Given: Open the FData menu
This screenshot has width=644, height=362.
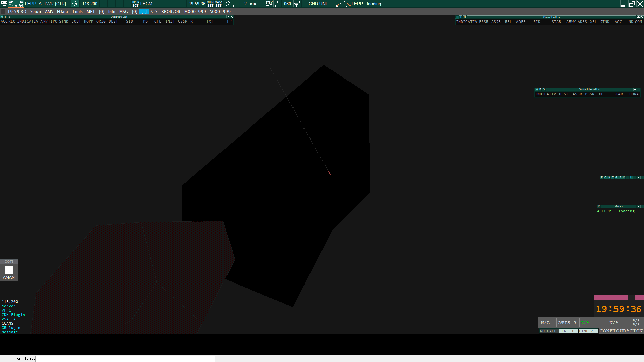Looking at the screenshot, I should click(x=62, y=11).
